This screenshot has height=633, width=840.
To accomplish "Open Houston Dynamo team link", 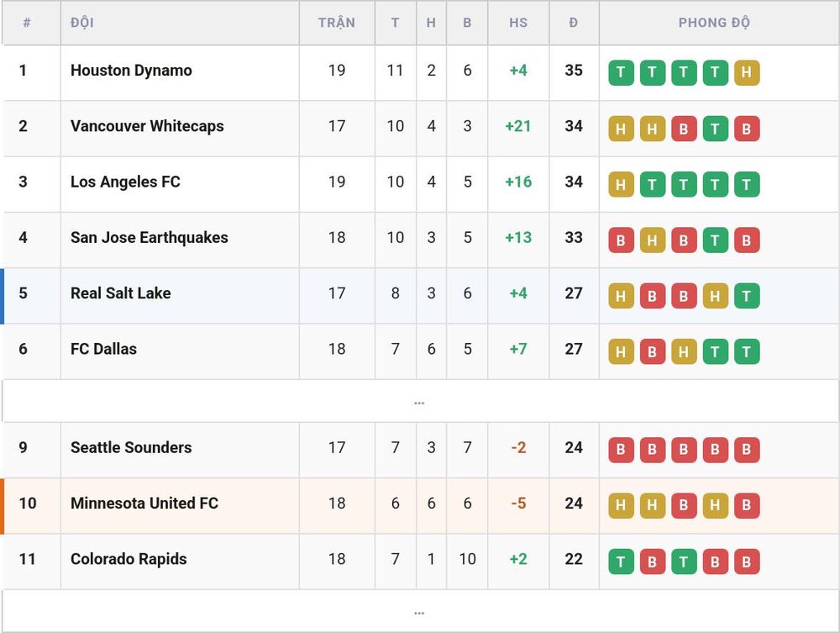I will [131, 71].
